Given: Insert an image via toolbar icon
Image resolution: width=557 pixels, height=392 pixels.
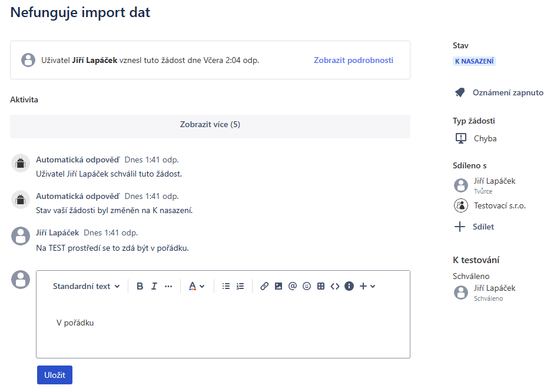Looking at the screenshot, I should [278, 287].
